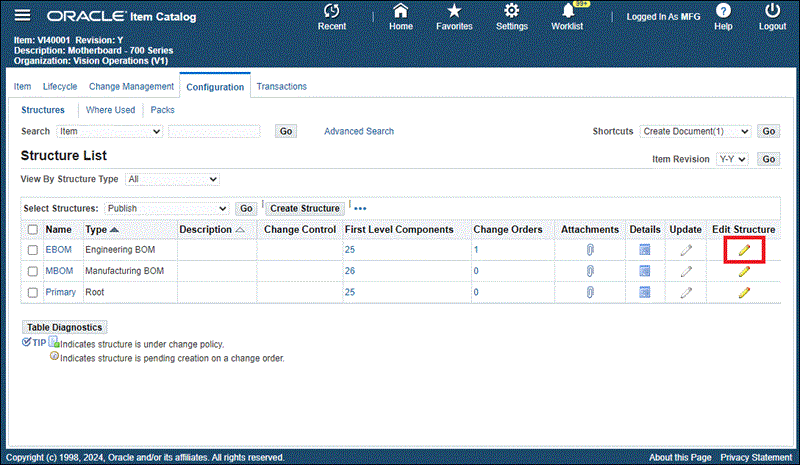Screen dimensions: 800x465
Task: Select the MBOM row checkbox
Action: click(x=33, y=271)
